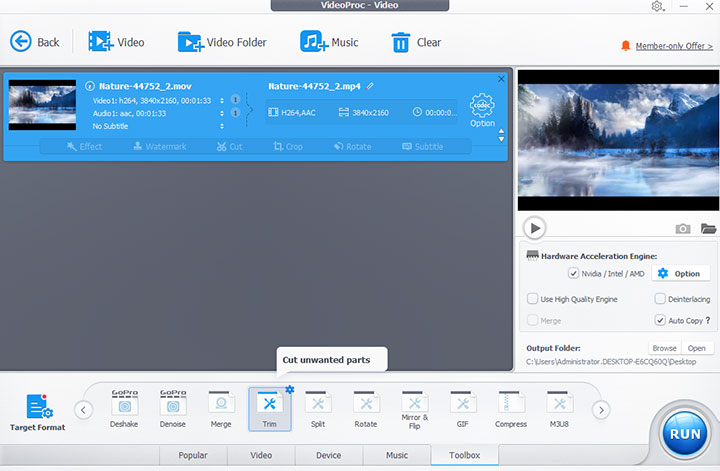
Task: Open the Watermark editor
Action: coord(160,146)
